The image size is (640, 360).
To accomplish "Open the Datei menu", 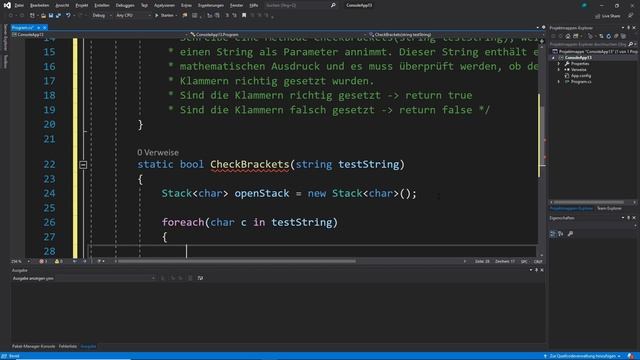I will [x=19, y=5].
